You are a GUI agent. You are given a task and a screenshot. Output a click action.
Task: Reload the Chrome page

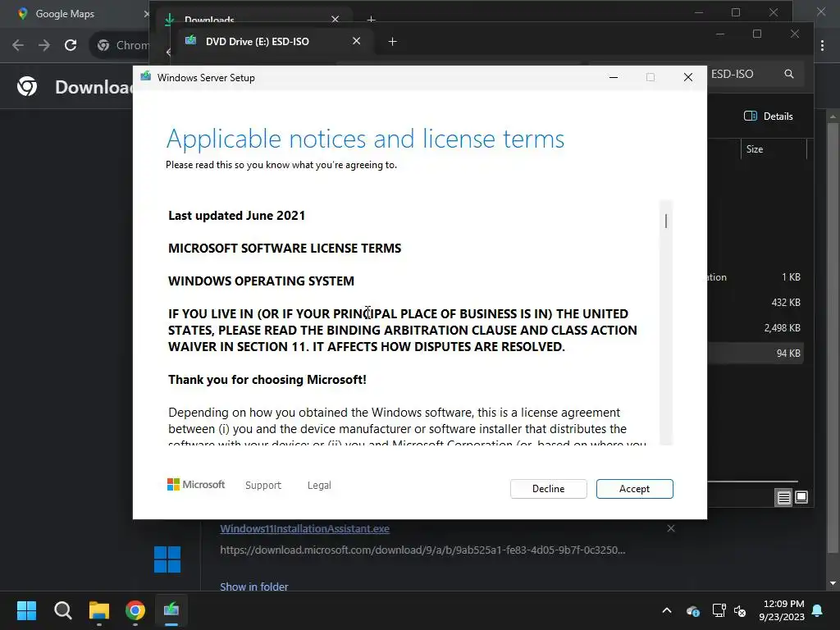click(x=71, y=46)
